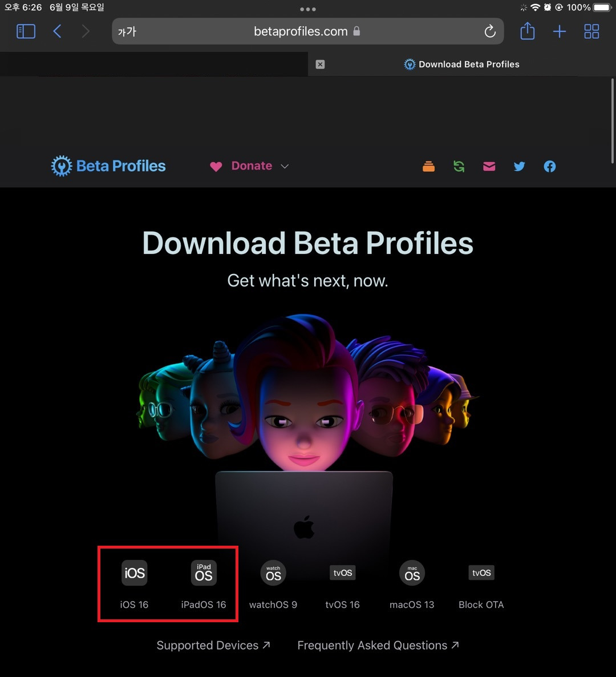616x677 pixels.
Task: Click the page vertical scrollbar
Action: click(x=612, y=121)
